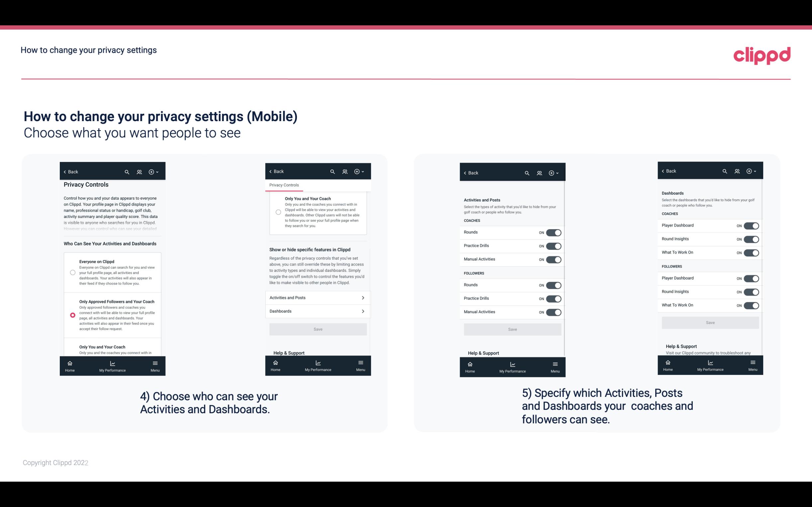This screenshot has width=812, height=507.
Task: Click the Back chevron icon on first screen
Action: tap(65, 172)
